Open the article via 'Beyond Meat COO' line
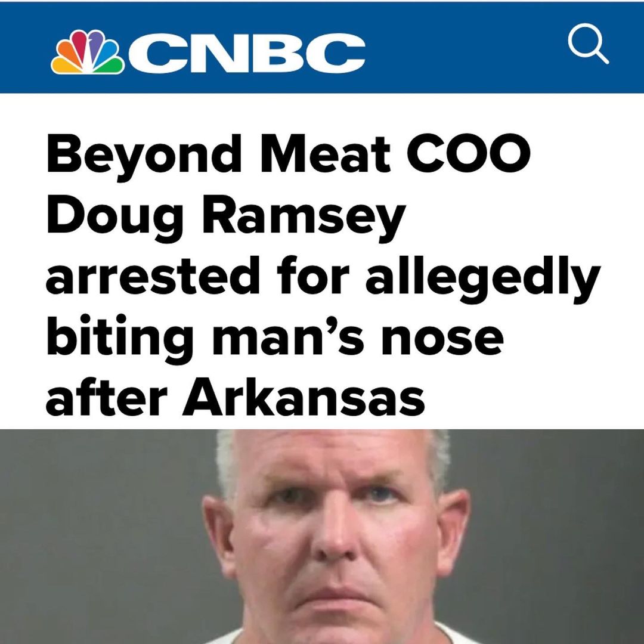The width and height of the screenshot is (644, 644). point(289,154)
